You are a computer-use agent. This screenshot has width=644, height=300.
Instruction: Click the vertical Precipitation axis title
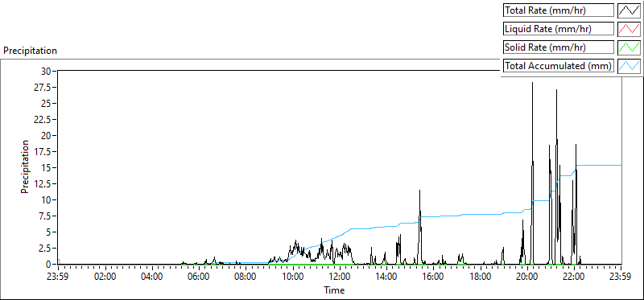point(26,166)
